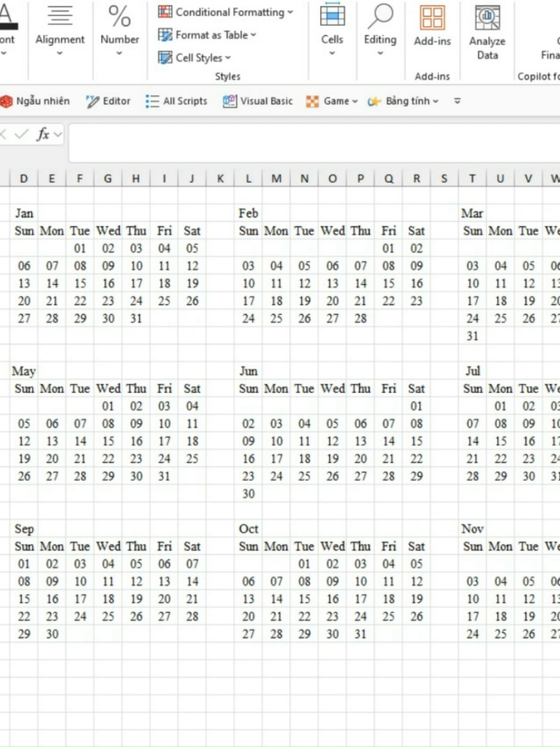
Task: Click the Feb month cell
Action: (248, 213)
